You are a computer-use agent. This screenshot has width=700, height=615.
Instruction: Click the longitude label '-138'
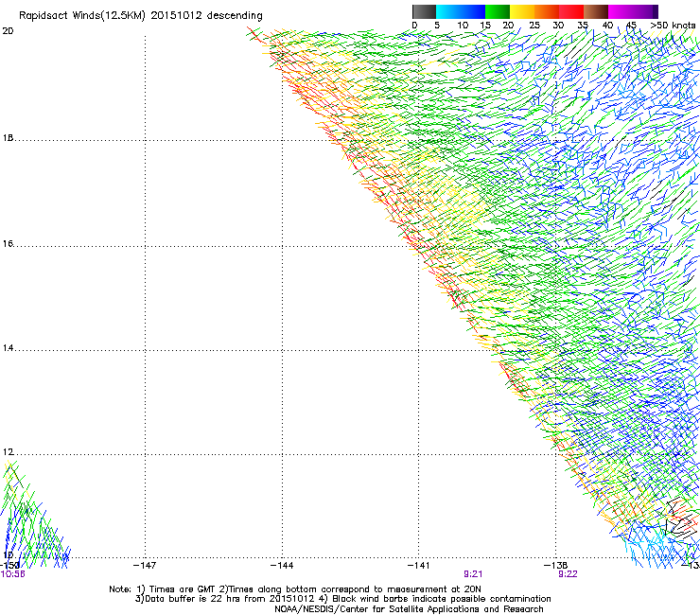pyautogui.click(x=555, y=566)
